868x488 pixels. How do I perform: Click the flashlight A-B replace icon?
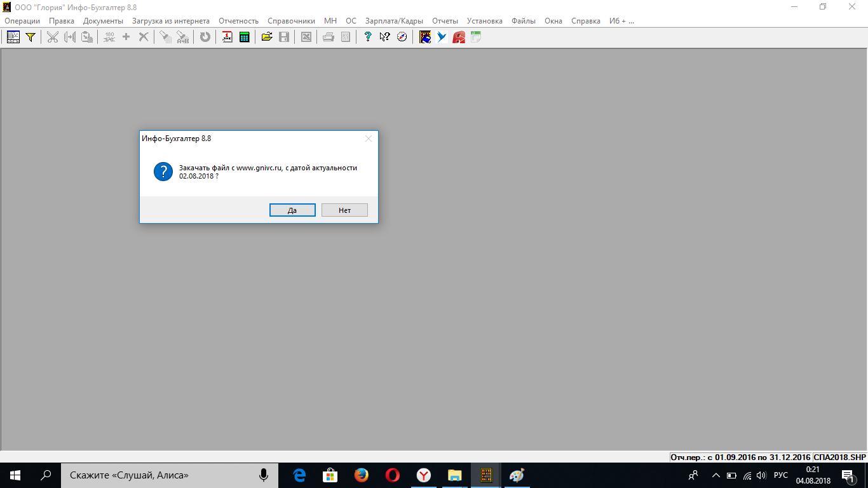pyautogui.click(x=182, y=37)
